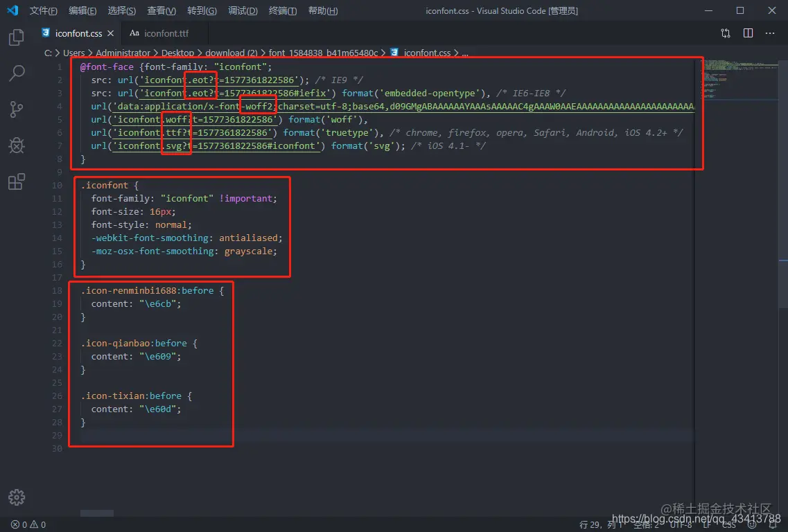Click format('svg') on line 7
Viewport: 788px width, 532px height.
(365, 145)
